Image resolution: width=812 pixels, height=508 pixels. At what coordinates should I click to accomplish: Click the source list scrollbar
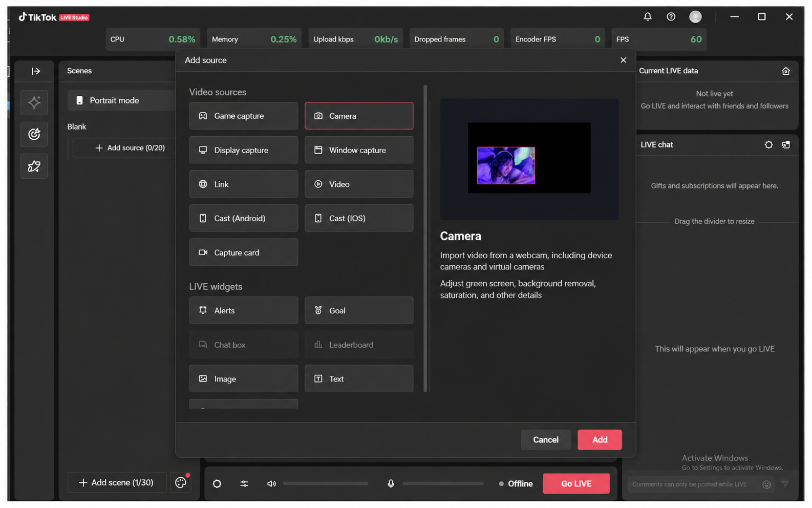[x=425, y=239]
